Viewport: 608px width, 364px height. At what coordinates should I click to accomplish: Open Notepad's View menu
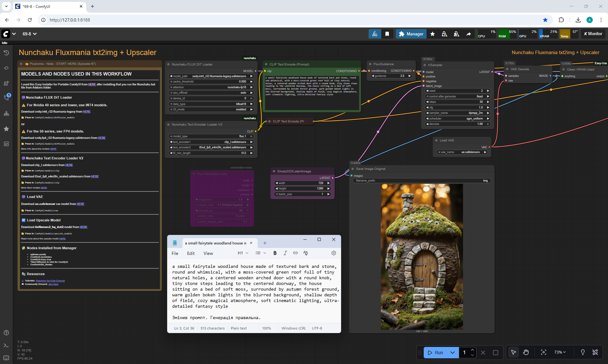point(208,253)
